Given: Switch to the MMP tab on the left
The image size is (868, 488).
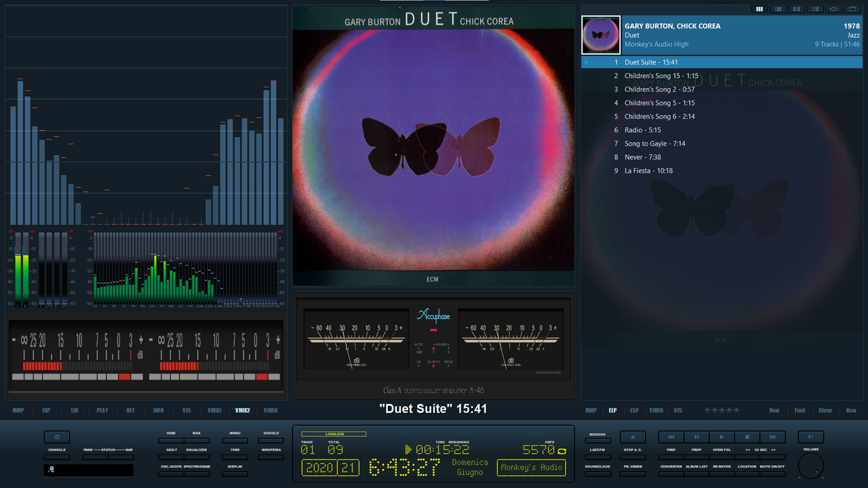Looking at the screenshot, I should coord(18,410).
